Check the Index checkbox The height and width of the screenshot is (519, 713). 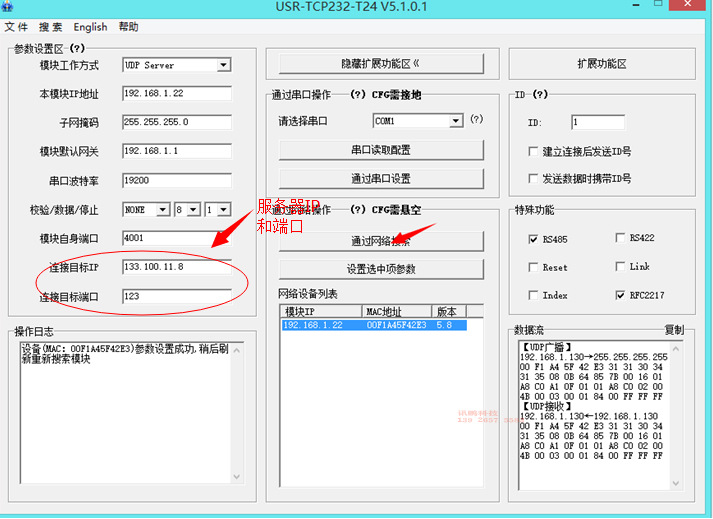[533, 296]
